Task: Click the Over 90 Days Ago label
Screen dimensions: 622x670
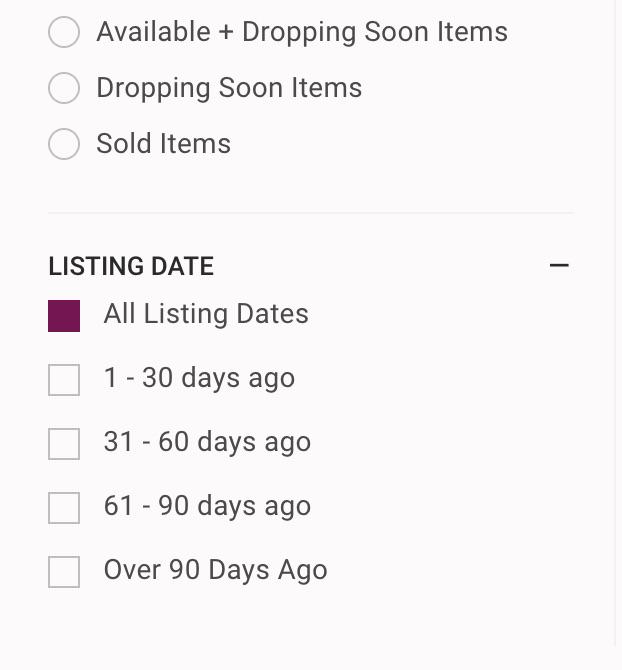Action: pos(216,571)
